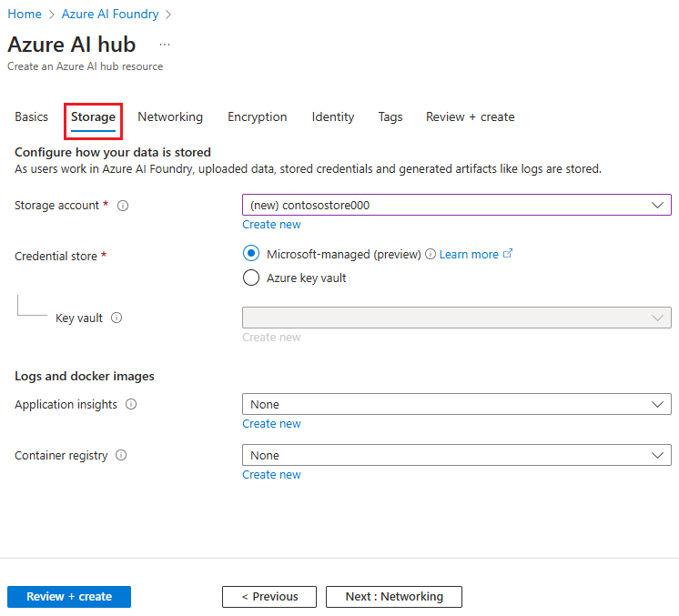Click the Application insights info icon
This screenshot has width=679, height=616.
coord(131,404)
